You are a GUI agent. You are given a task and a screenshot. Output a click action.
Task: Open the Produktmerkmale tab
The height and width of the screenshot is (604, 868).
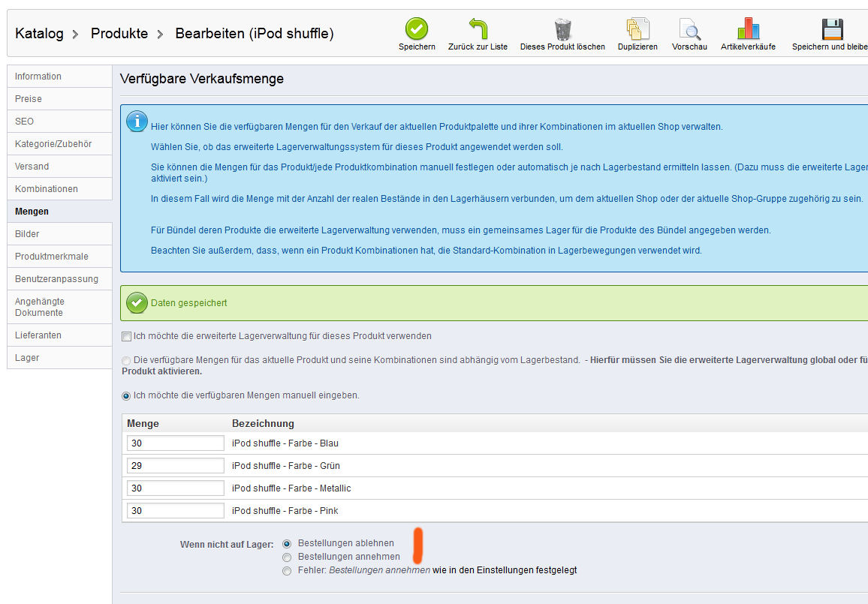click(x=60, y=257)
